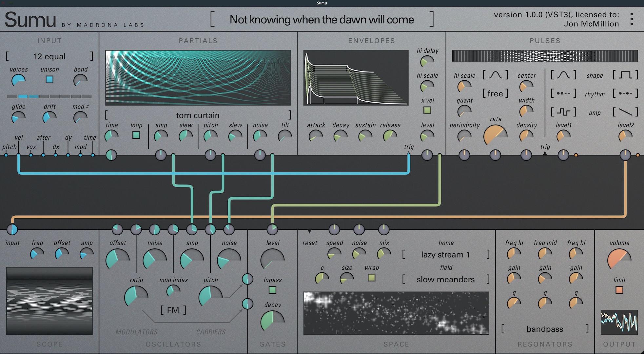This screenshot has width=644, height=354.
Task: Click the FM oscillator mode button
Action: [173, 310]
